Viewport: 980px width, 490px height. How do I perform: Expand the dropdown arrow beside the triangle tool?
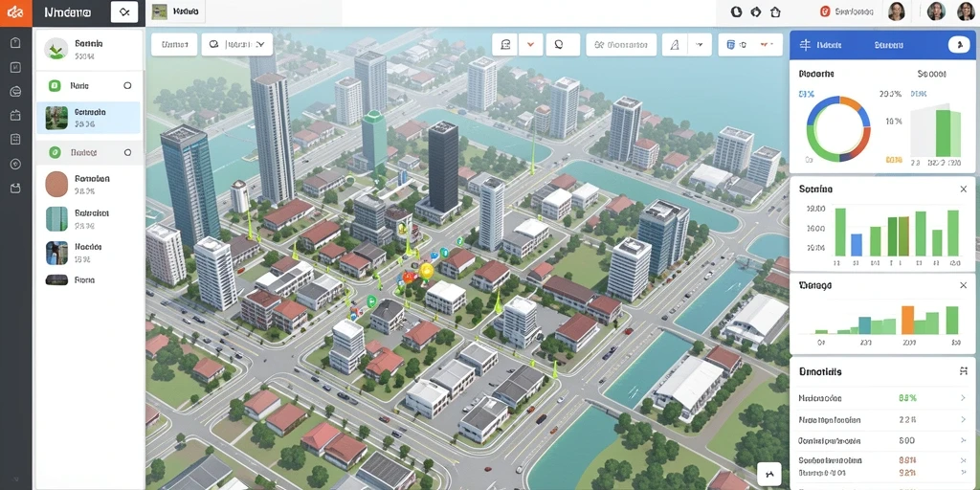point(700,45)
